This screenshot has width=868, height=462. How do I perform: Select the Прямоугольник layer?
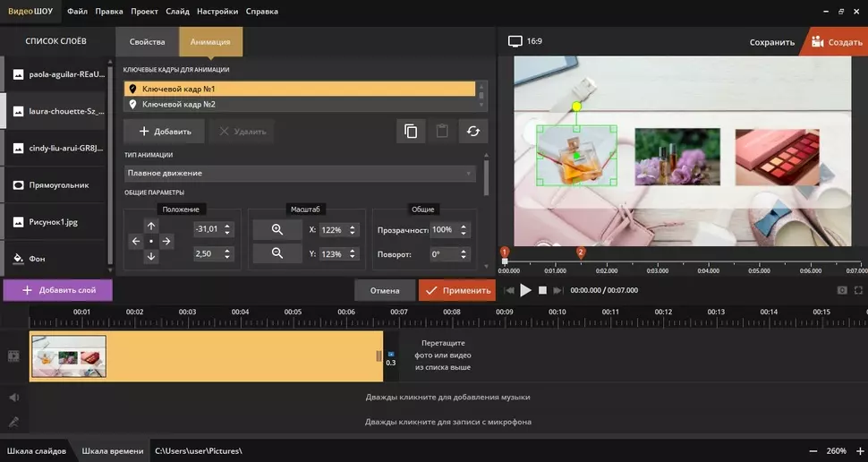59,185
